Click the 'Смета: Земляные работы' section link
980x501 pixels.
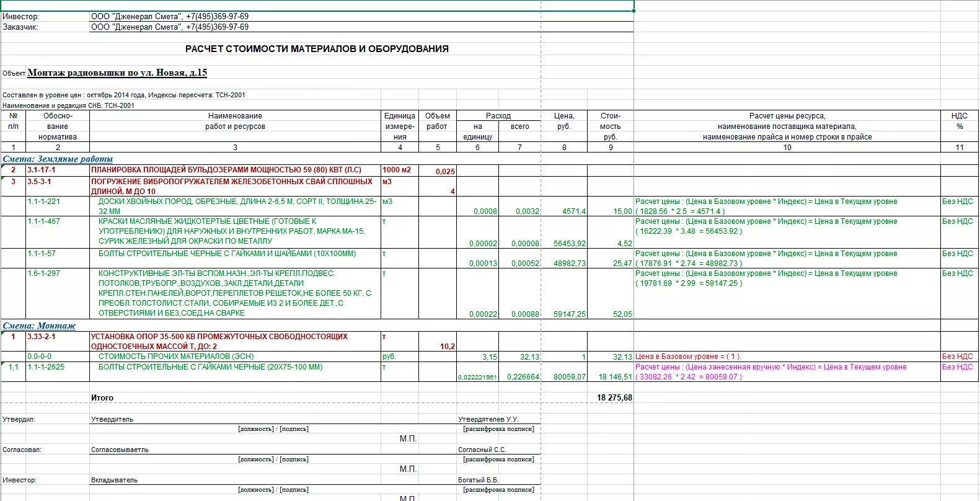[58, 159]
